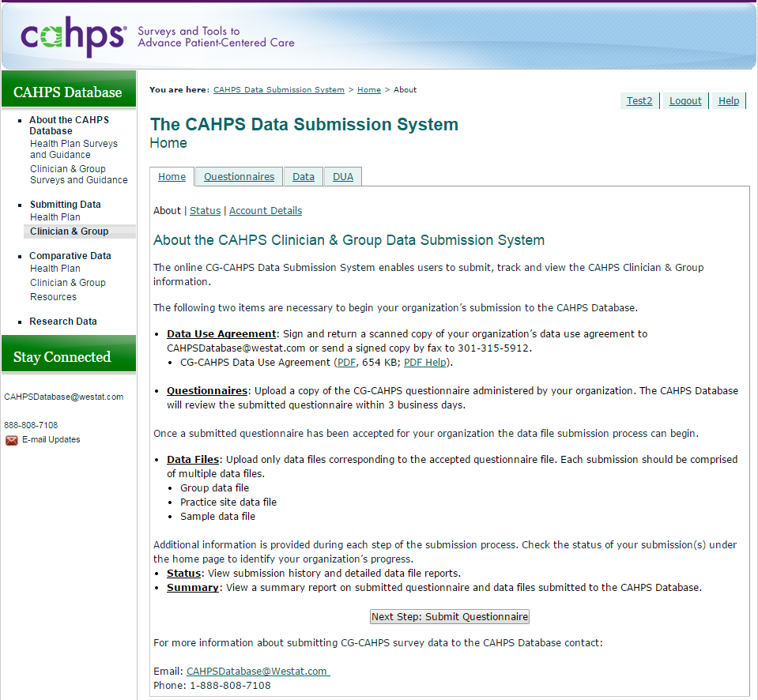The width and height of the screenshot is (758, 700).
Task: Click the About the CAHPS Clinician & Group heading
Action: pyautogui.click(x=349, y=240)
